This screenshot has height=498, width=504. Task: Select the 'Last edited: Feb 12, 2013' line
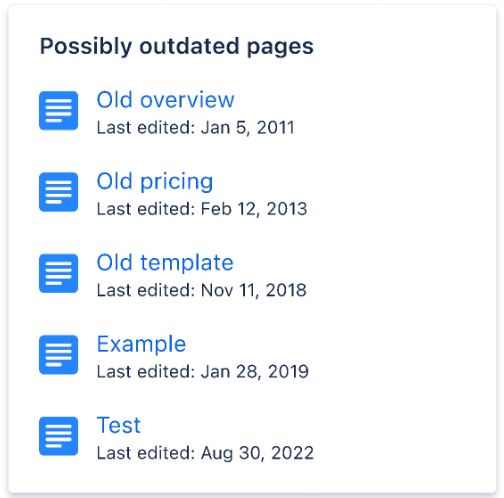[202, 209]
